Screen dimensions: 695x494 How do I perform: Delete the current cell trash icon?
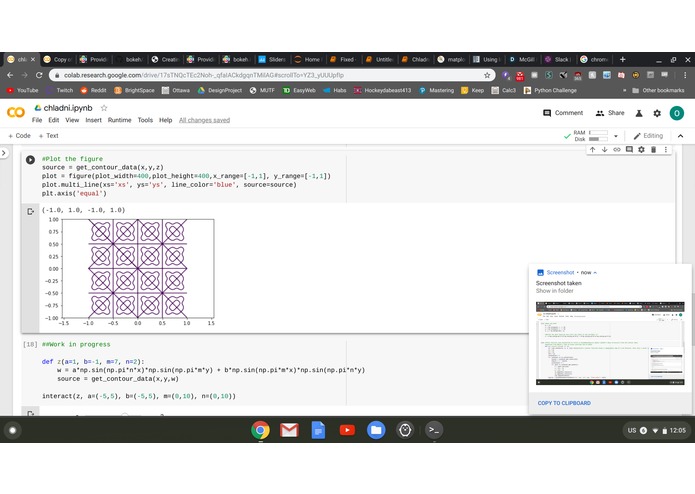[x=653, y=150]
